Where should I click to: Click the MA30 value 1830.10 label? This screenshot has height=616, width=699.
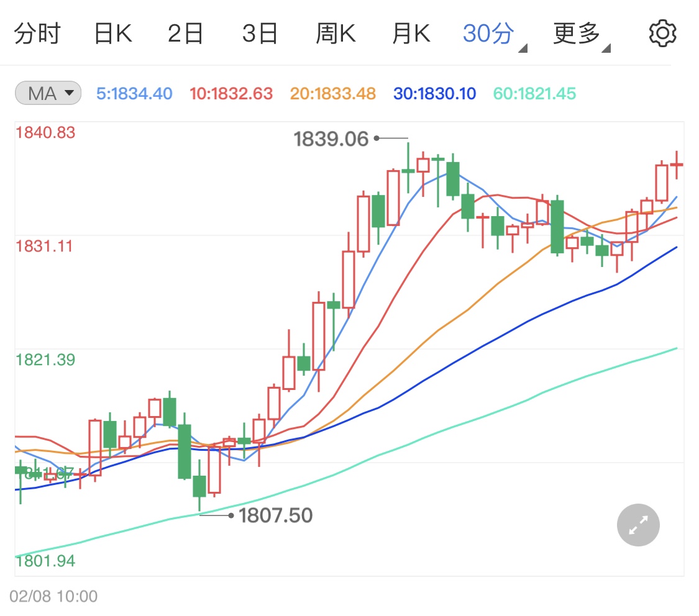(434, 94)
